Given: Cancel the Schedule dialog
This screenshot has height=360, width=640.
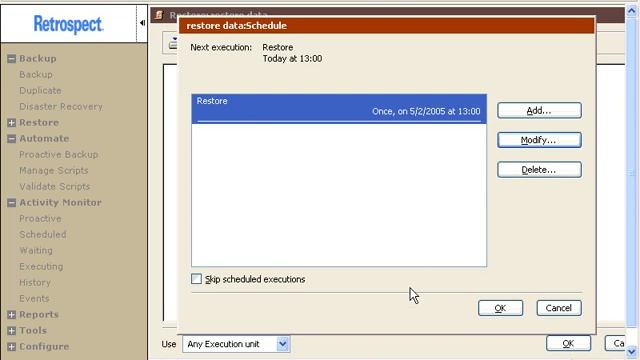Looking at the screenshot, I should 559,308.
